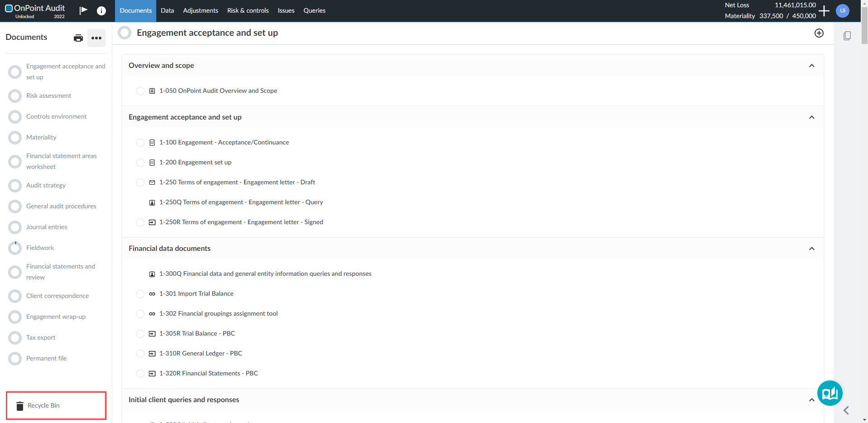Click the LS user avatar
This screenshot has height=423, width=868.
point(842,11)
